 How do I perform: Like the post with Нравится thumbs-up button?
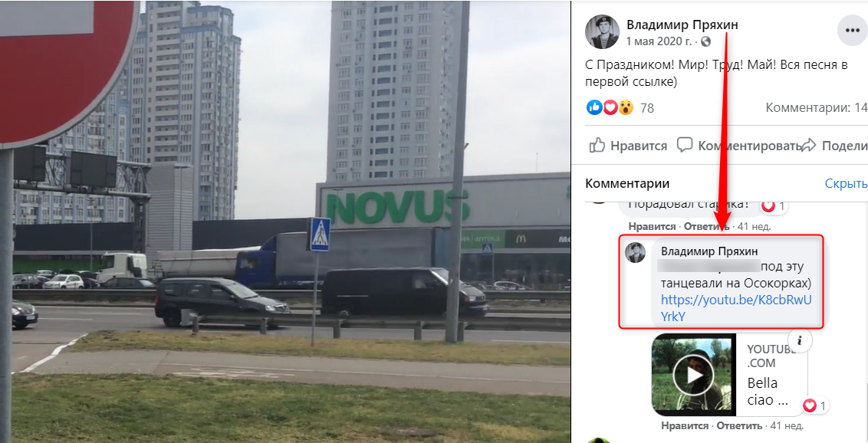point(628,146)
